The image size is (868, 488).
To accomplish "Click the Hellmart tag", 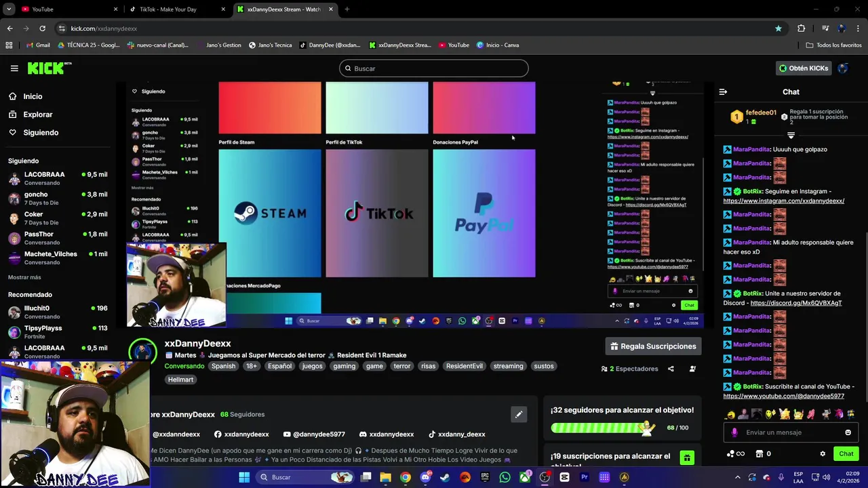I will click(180, 380).
